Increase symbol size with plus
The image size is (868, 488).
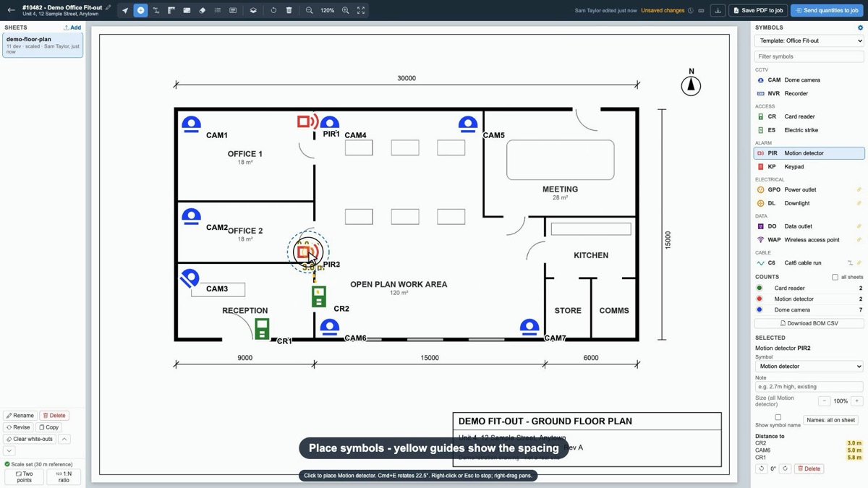[x=857, y=401]
